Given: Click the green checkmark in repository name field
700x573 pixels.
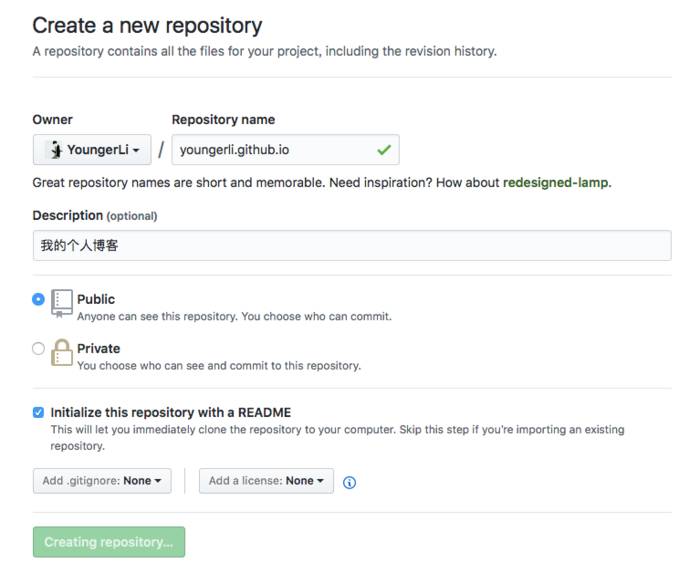Looking at the screenshot, I should point(384,150).
